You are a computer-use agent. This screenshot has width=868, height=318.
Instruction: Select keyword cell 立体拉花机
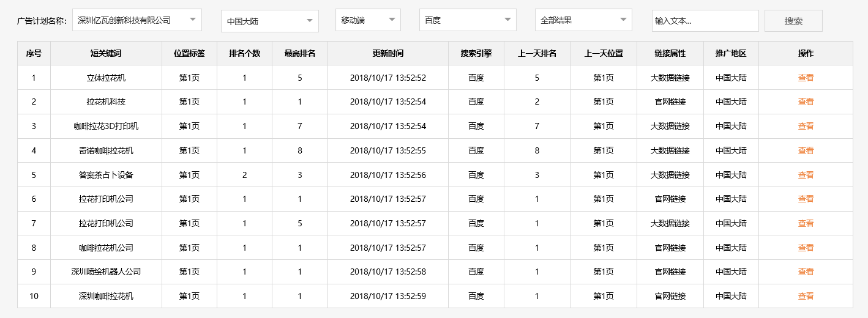click(x=106, y=78)
